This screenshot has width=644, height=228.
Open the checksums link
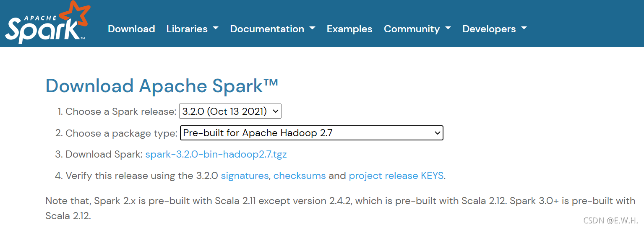point(300,176)
